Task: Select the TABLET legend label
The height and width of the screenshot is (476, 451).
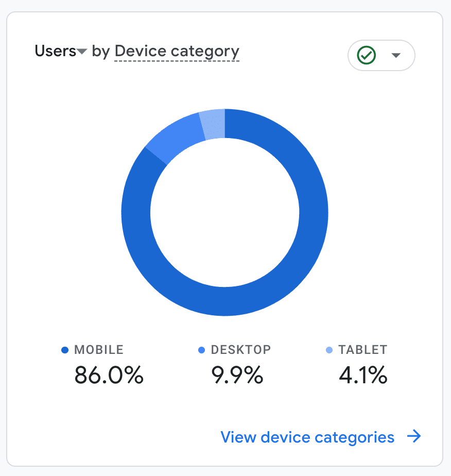Action: click(x=362, y=350)
